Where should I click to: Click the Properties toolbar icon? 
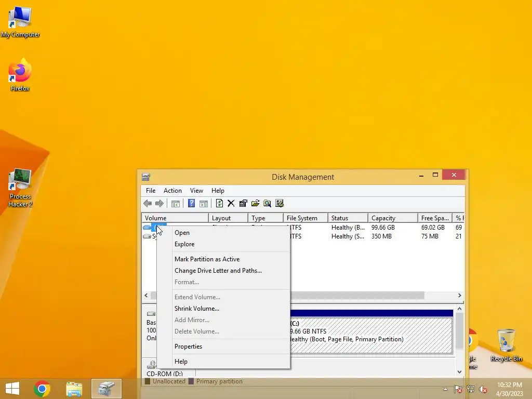point(243,203)
